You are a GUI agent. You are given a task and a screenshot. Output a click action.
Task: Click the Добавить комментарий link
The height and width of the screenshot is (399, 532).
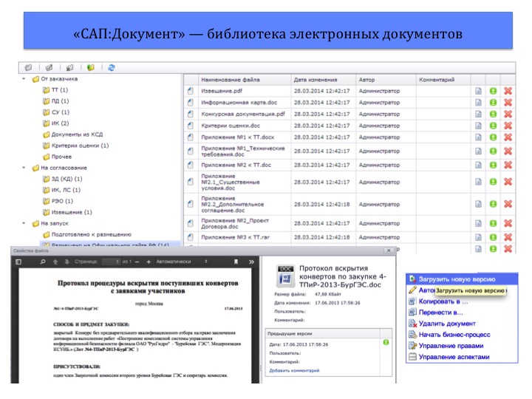[x=294, y=370]
